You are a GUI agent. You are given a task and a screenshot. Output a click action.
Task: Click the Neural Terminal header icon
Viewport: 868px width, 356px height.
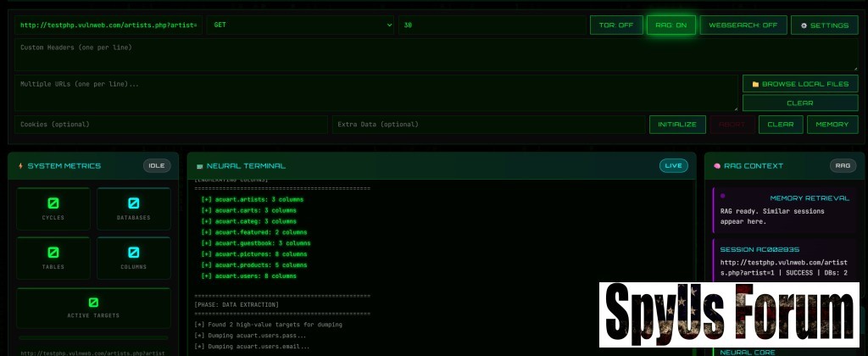click(200, 166)
